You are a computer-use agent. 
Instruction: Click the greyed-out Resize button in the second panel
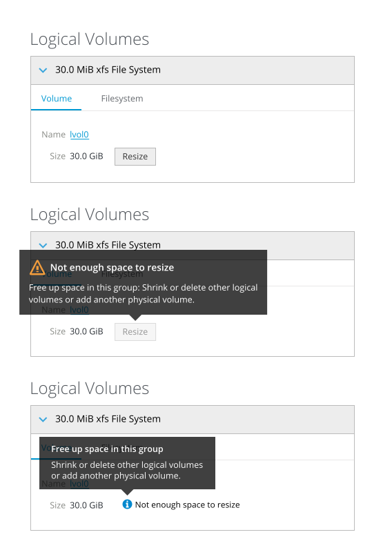click(x=135, y=332)
